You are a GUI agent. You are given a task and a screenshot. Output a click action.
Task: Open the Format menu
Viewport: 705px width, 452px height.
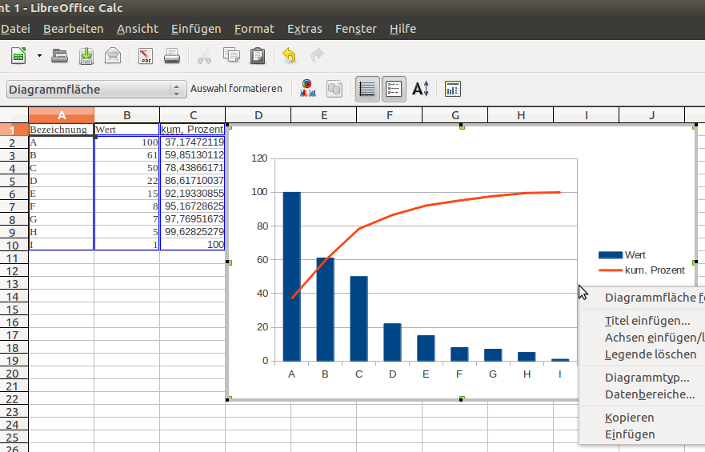(x=254, y=29)
